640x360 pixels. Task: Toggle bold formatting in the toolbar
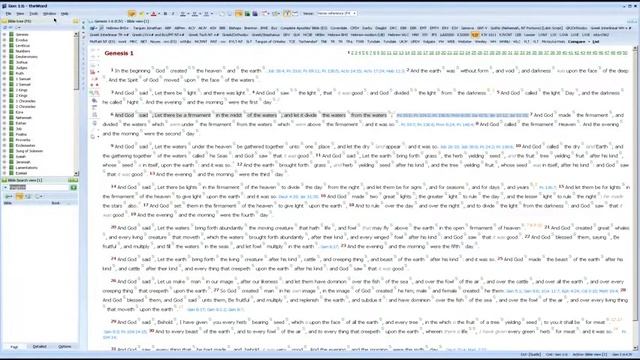165,13
